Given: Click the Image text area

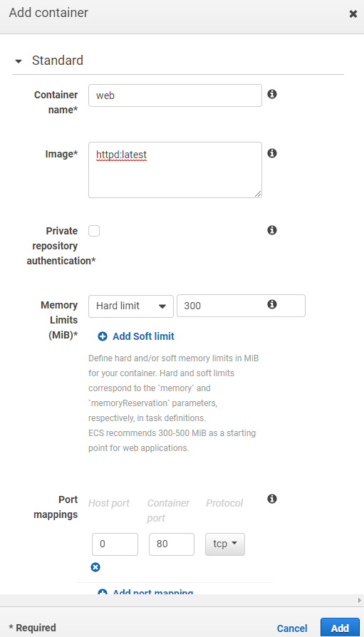Looking at the screenshot, I should coord(175,170).
